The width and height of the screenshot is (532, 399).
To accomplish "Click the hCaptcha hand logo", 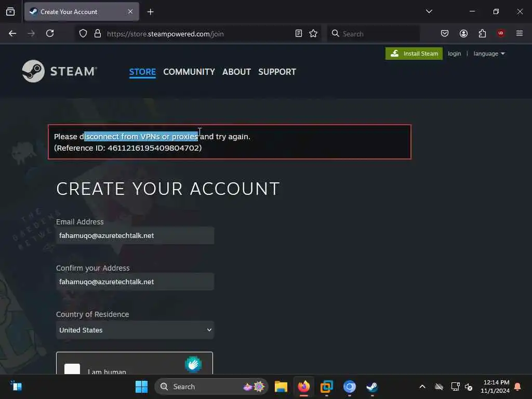I will tap(193, 364).
